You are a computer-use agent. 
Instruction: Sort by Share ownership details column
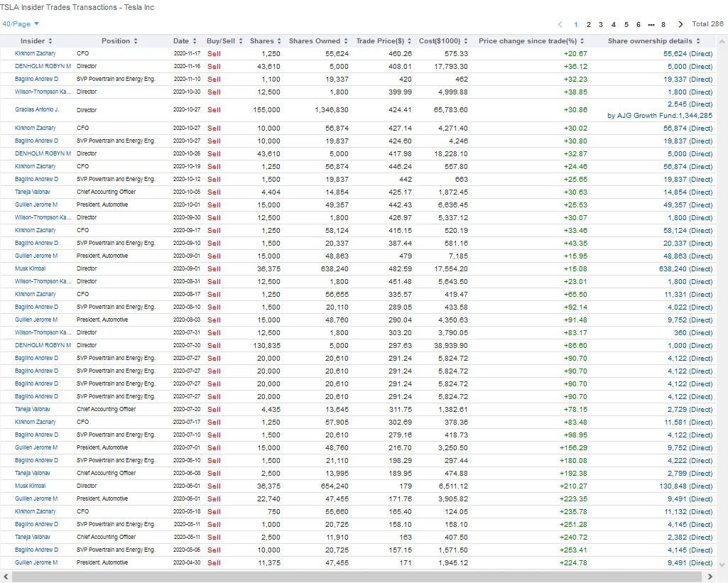point(653,41)
